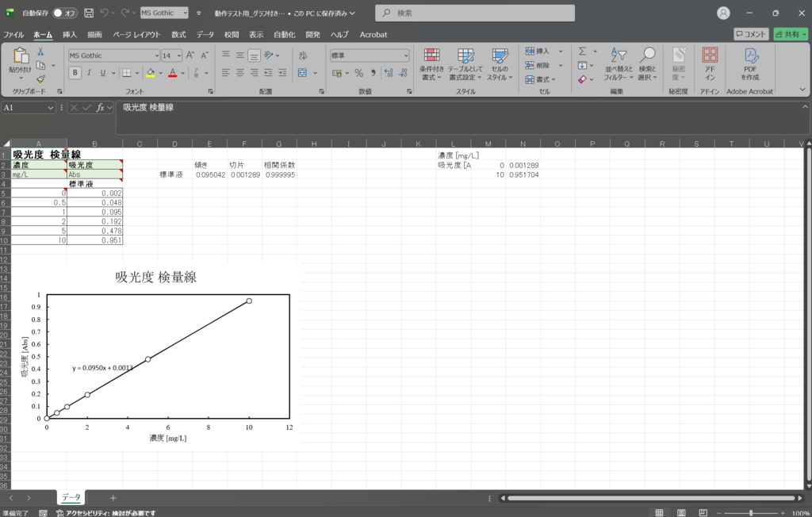
Task: Click the Paste clipboard icon
Action: (21, 56)
